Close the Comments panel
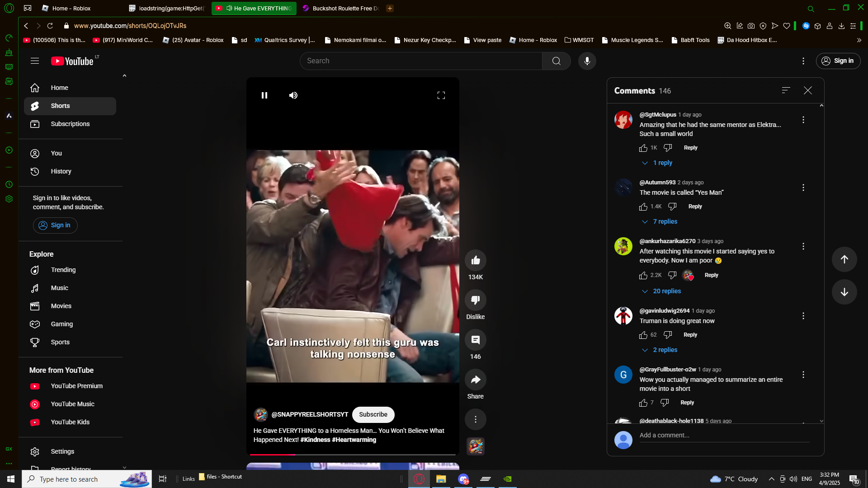The image size is (868, 488). coord(808,90)
